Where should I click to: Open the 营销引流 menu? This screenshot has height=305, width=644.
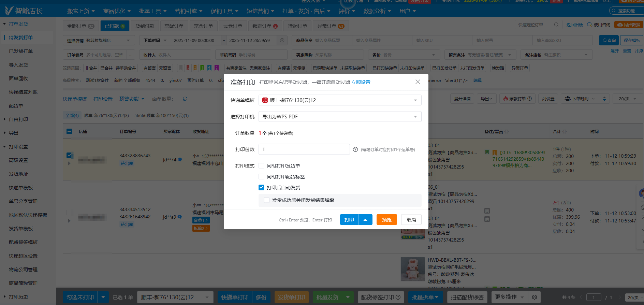coord(188,11)
